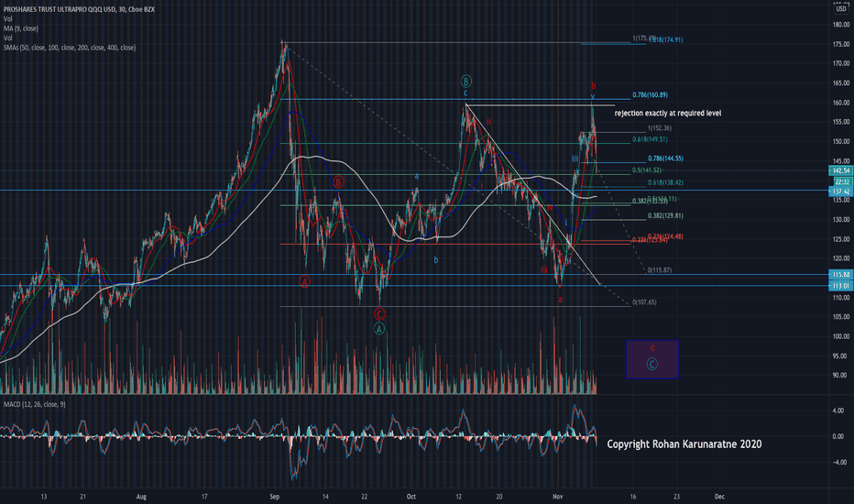Image resolution: width=854 pixels, height=504 pixels.
Task: Click the 137.42 horizontal line price tag
Action: [841, 192]
